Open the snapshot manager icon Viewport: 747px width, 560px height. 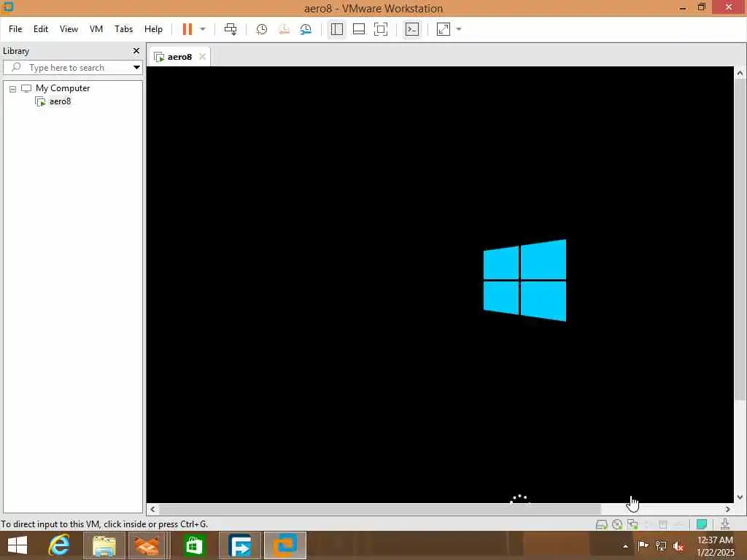pos(306,29)
